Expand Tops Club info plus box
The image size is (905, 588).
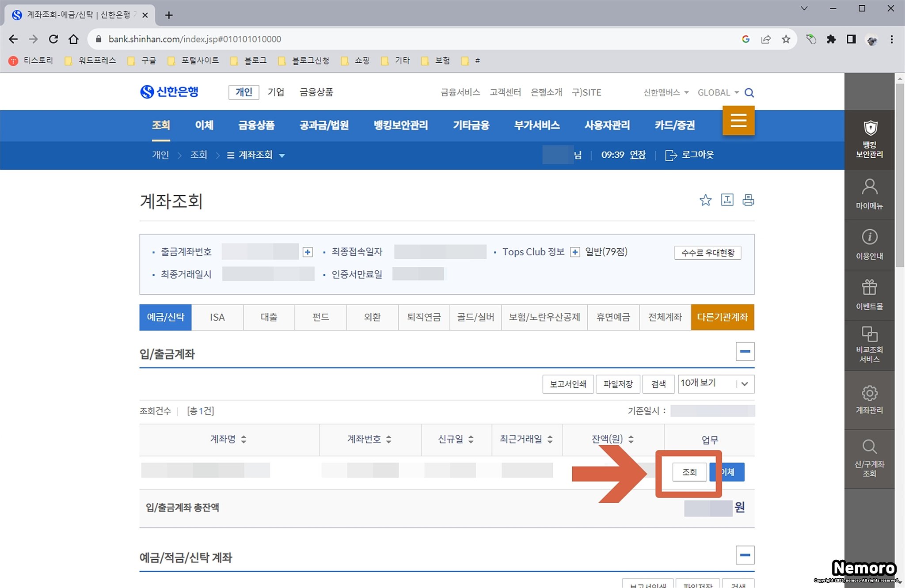(x=574, y=252)
